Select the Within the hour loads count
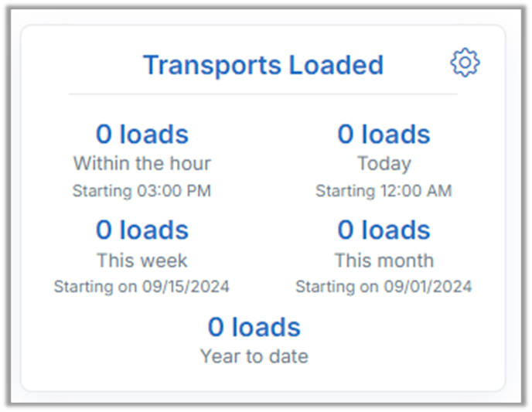 pyautogui.click(x=142, y=134)
